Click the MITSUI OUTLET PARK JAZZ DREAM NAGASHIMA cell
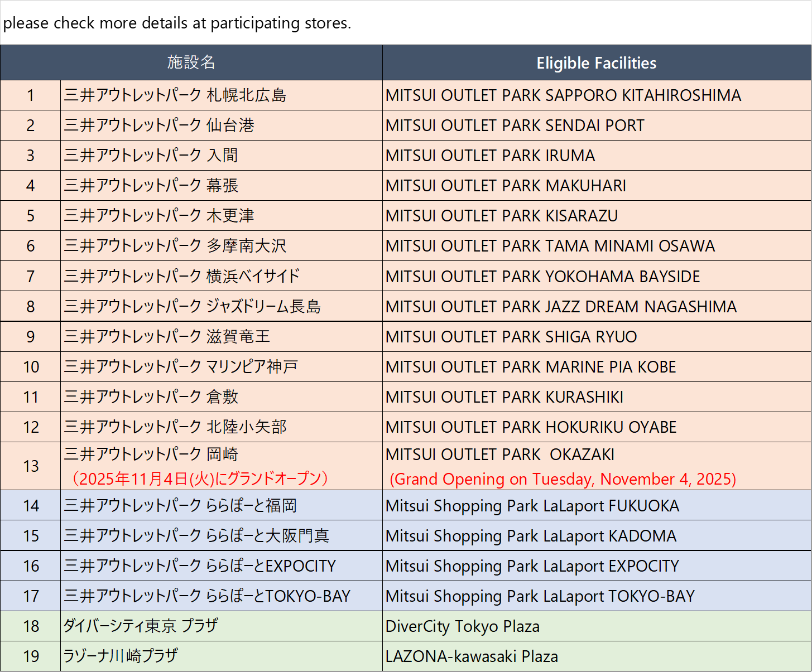Screen dimensions: 812x672 tap(561, 307)
